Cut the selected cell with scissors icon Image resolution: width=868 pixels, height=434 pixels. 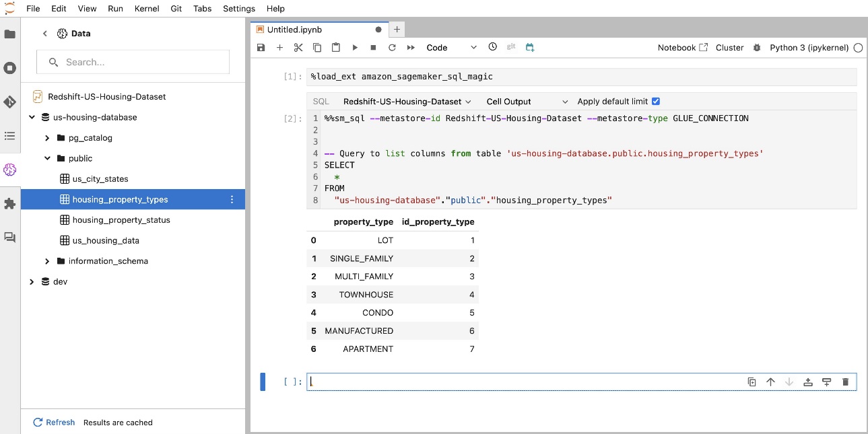[298, 48]
